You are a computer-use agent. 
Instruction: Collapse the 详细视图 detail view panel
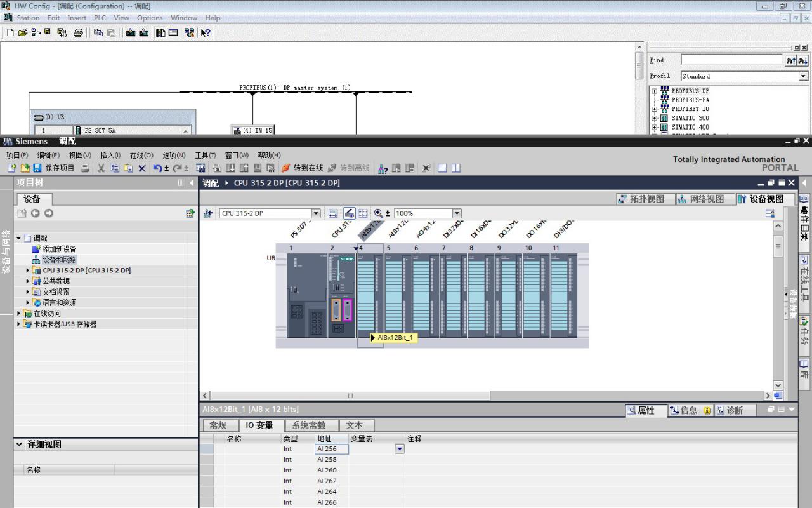(19, 444)
